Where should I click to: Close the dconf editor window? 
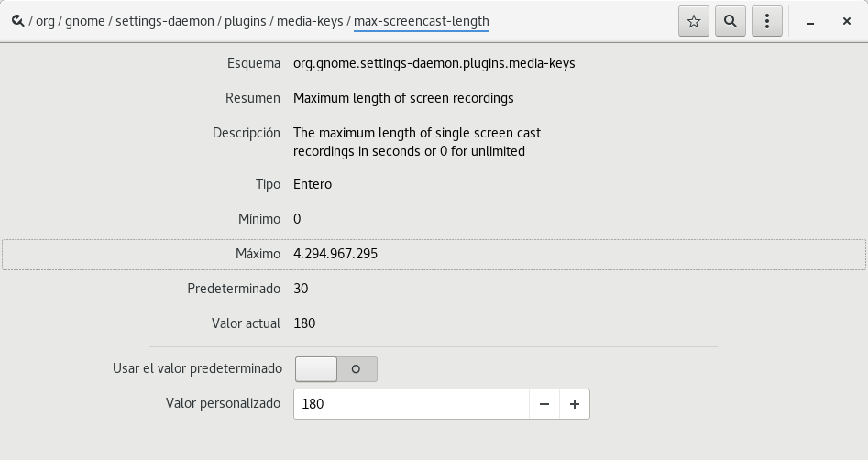846,21
